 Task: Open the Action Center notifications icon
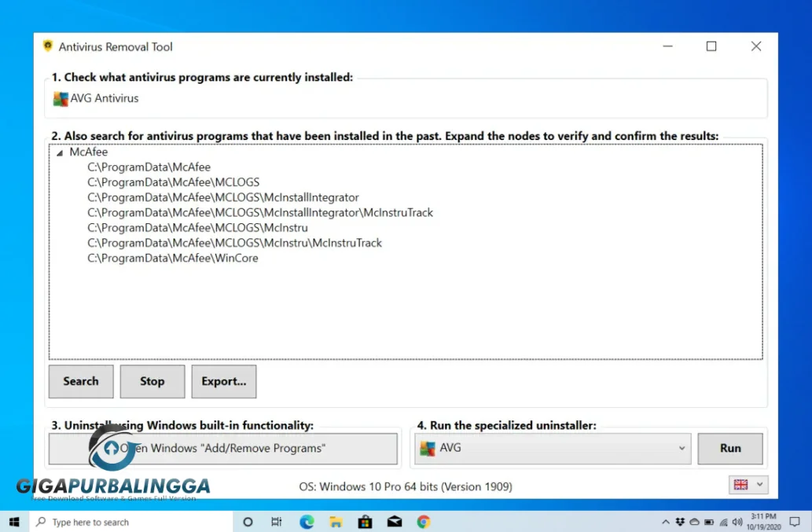(x=795, y=522)
